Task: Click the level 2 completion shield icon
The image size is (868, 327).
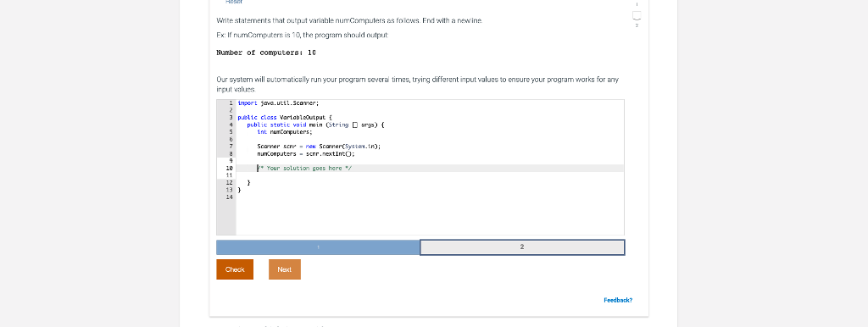Action: (637, 17)
